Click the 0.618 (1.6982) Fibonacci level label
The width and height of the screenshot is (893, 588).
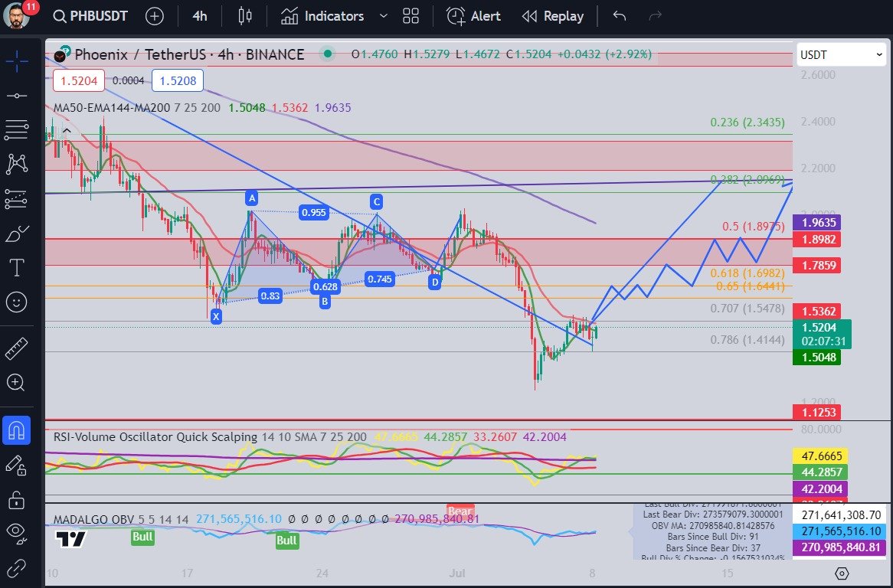747,273
